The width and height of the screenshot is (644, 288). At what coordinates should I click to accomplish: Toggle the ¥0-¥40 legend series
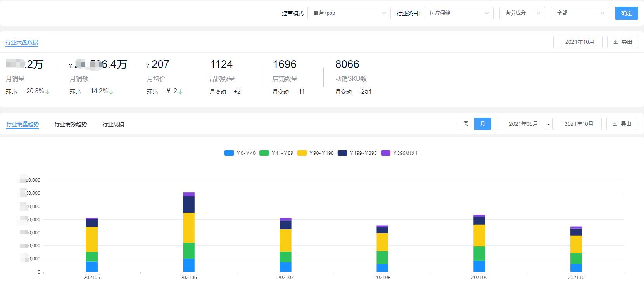[240, 153]
